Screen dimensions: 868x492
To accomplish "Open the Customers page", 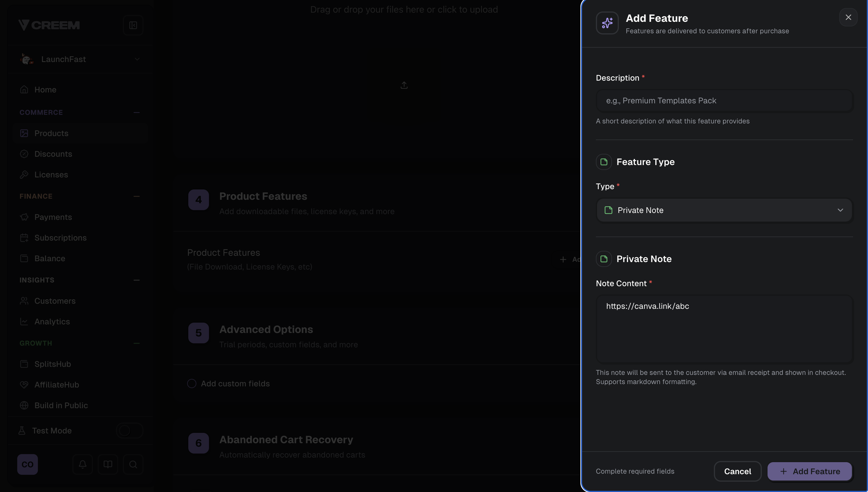I will coord(80,301).
